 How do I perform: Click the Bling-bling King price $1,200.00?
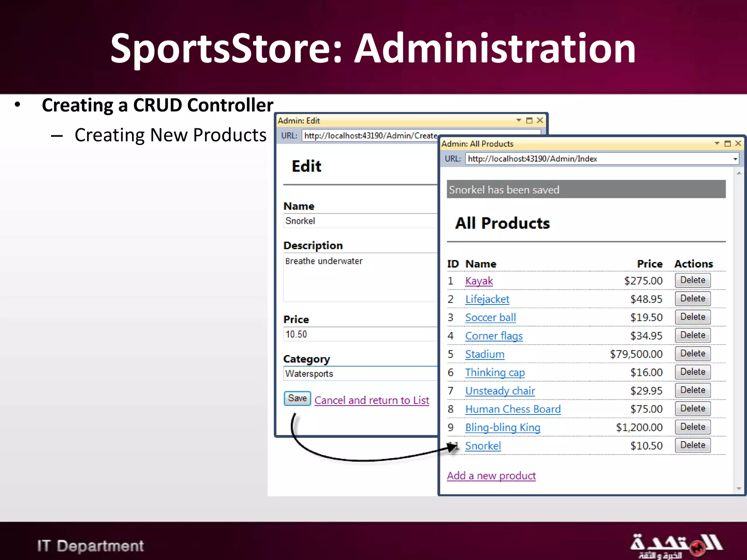click(x=639, y=427)
